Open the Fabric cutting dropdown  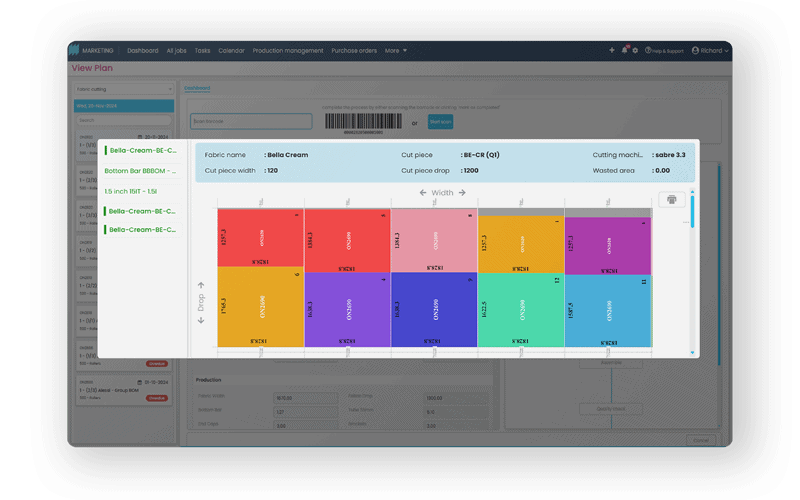pos(124,89)
